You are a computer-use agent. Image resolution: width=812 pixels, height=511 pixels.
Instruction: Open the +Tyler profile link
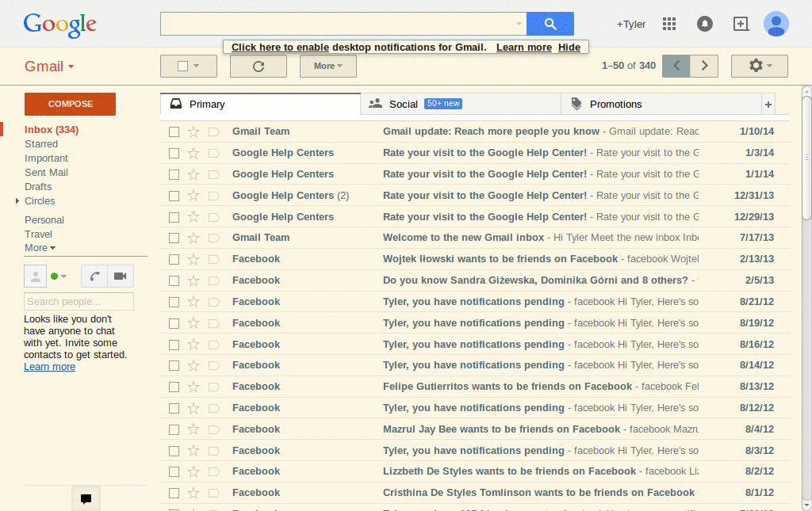[630, 25]
